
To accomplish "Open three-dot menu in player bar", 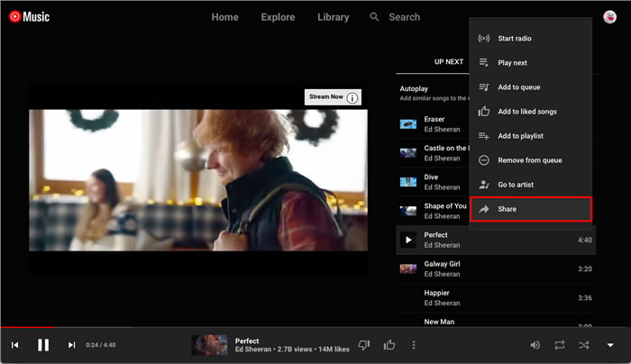I will [414, 345].
